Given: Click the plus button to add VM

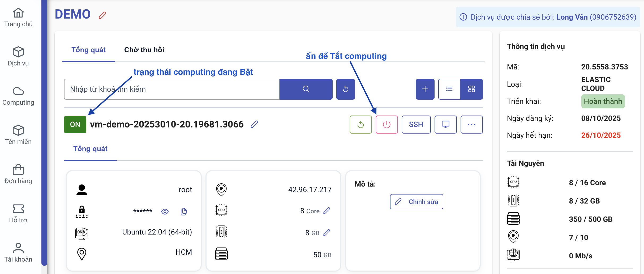Looking at the screenshot, I should click(425, 89).
